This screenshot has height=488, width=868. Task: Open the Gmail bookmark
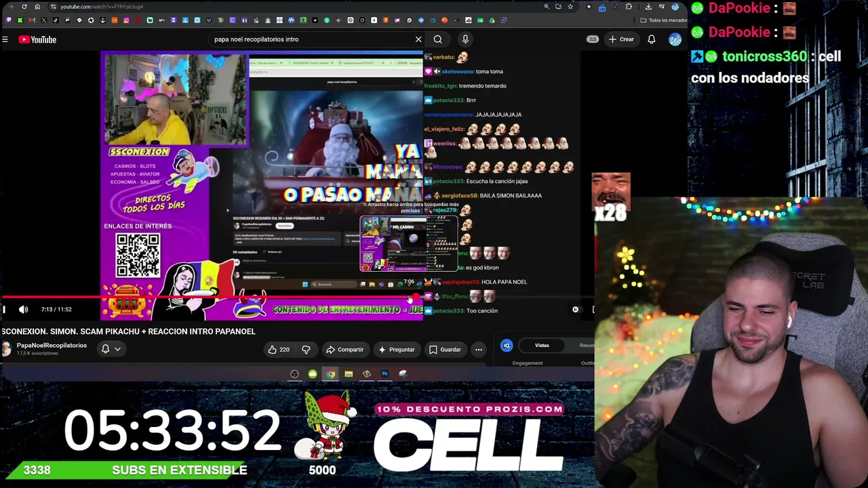pyautogui.click(x=32, y=20)
